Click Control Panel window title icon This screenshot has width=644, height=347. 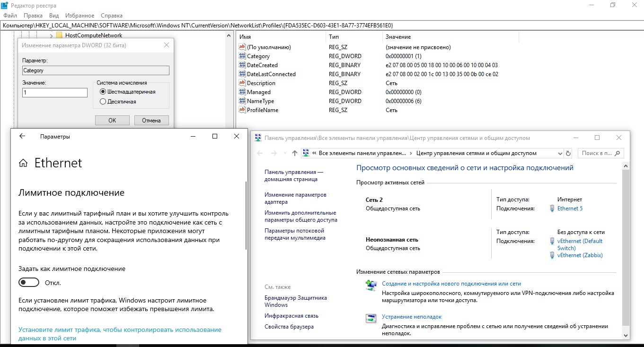click(x=258, y=138)
